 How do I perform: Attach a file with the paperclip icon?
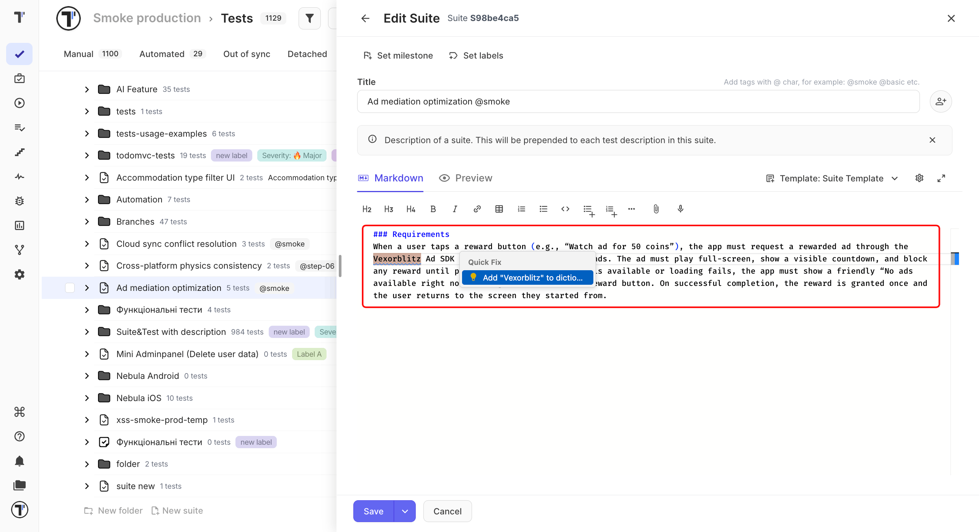(x=656, y=209)
